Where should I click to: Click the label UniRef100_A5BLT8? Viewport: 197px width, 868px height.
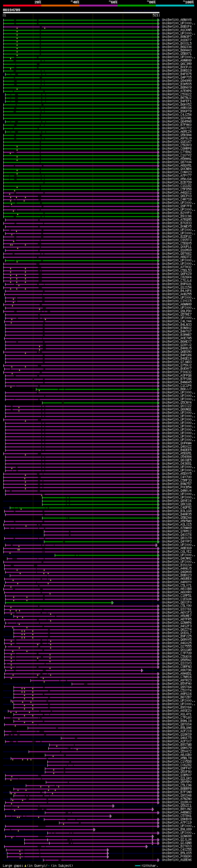(177, 758)
